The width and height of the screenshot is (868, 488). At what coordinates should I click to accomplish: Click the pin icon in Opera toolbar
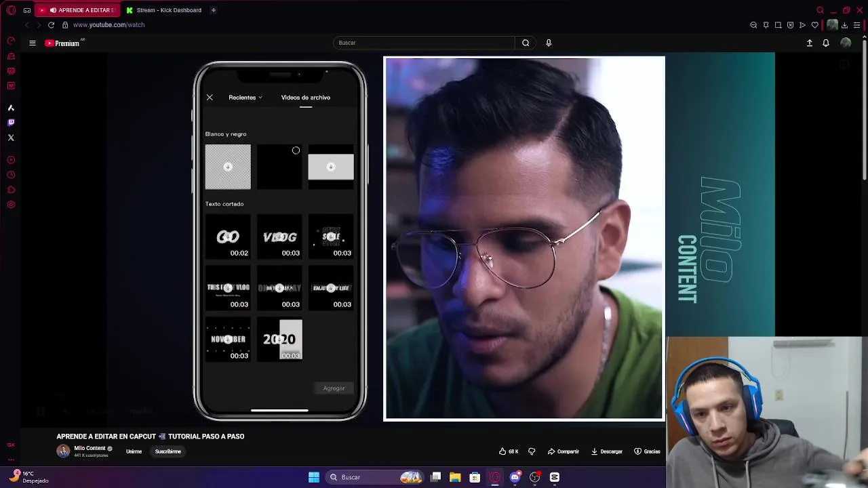click(766, 25)
